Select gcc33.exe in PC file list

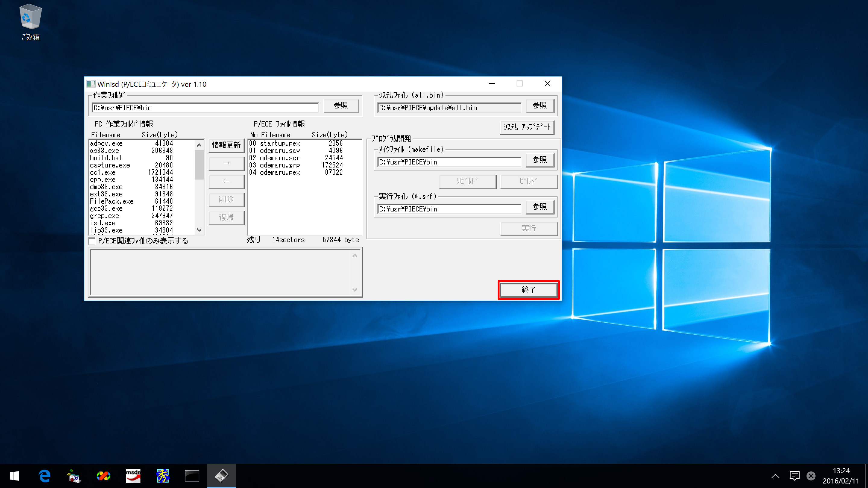click(142, 209)
